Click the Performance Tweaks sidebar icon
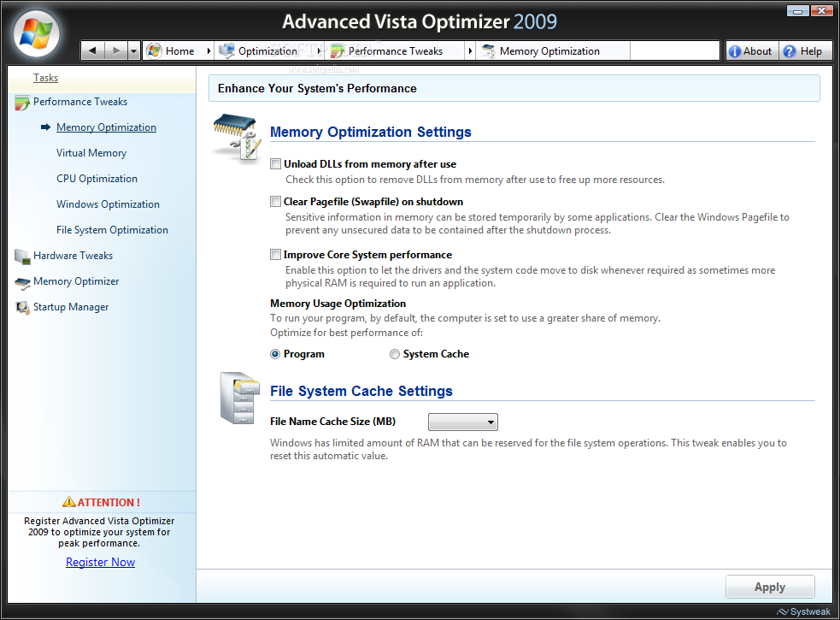The height and width of the screenshot is (620, 840). [22, 103]
